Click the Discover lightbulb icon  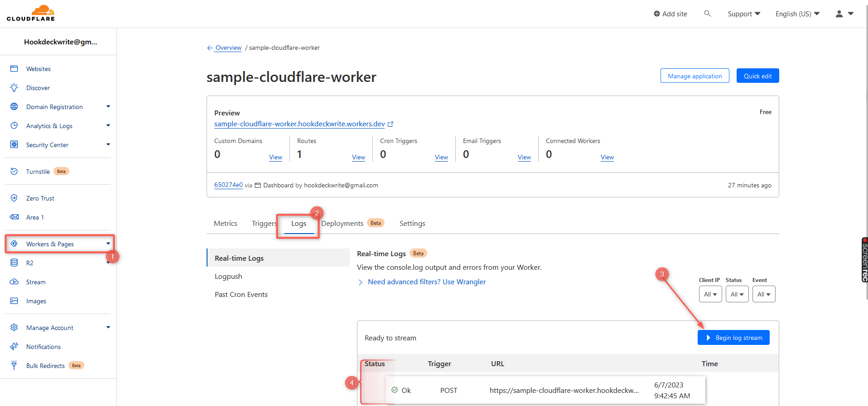click(x=14, y=88)
